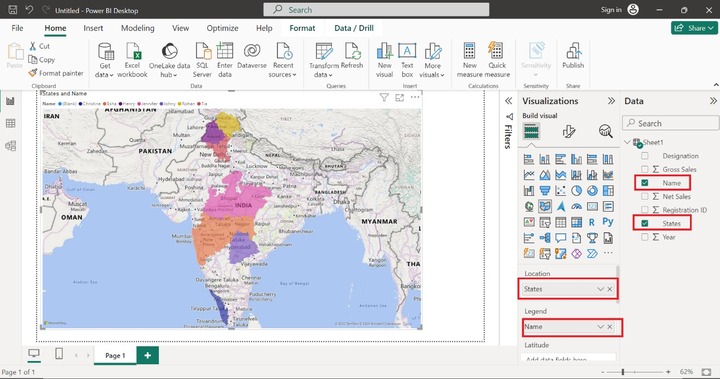This screenshot has width=720, height=379.
Task: Pick the Power Automate visual icon
Action: point(592,253)
